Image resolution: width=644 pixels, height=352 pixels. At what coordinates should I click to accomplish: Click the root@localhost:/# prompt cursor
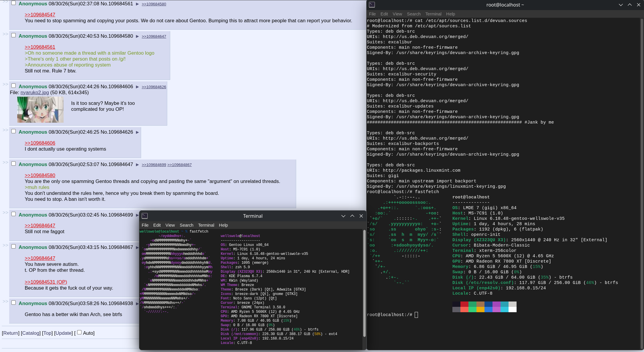[x=416, y=315]
